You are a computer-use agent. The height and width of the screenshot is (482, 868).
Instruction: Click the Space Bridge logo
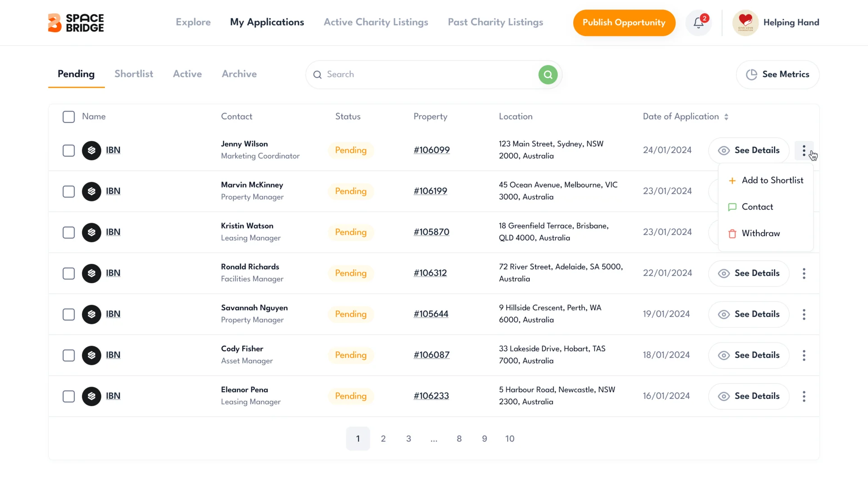[76, 23]
